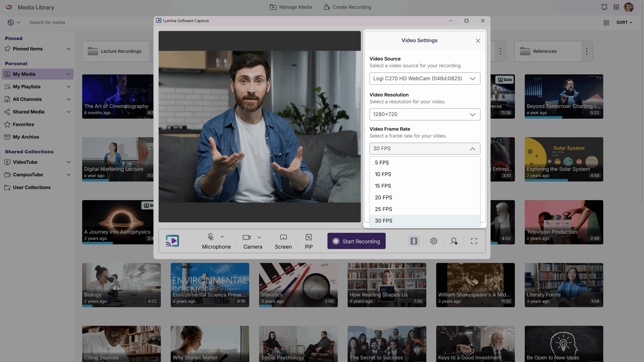
Task: Click the Lumina cast logo icon
Action: click(172, 241)
